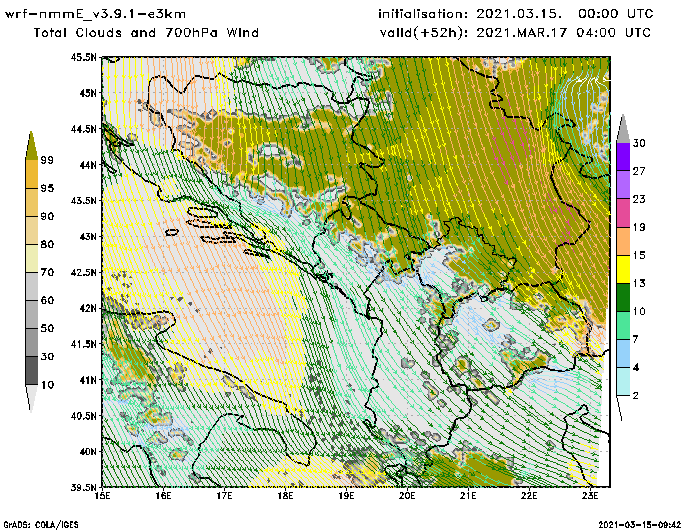Click the 19E longitude axis label

(346, 496)
